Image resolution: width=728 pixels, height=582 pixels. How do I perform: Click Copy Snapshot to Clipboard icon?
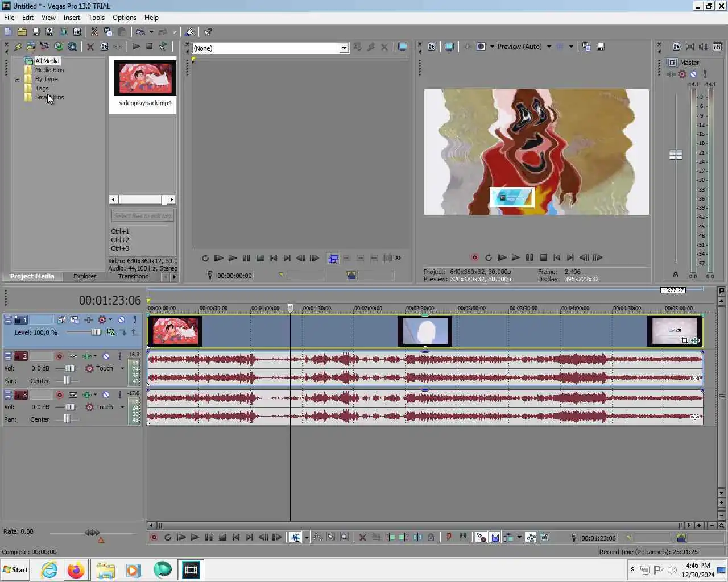586,47
